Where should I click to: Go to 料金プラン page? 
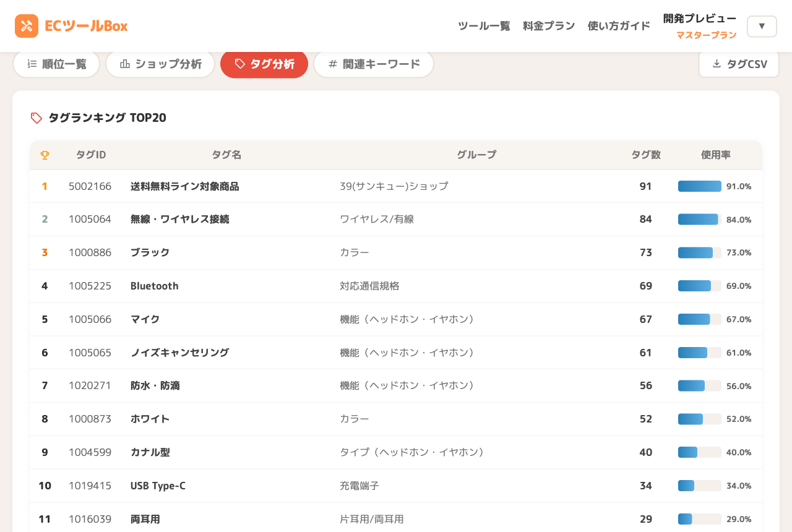tap(549, 26)
